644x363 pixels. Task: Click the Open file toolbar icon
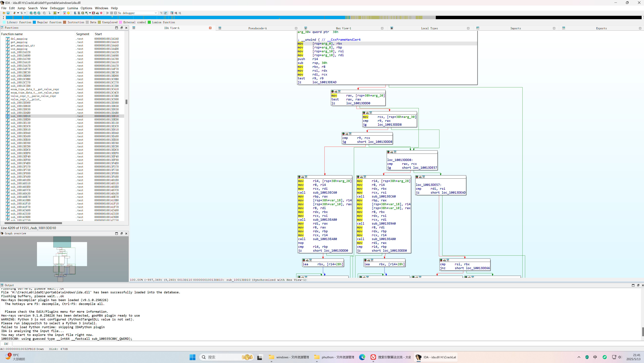[4, 13]
